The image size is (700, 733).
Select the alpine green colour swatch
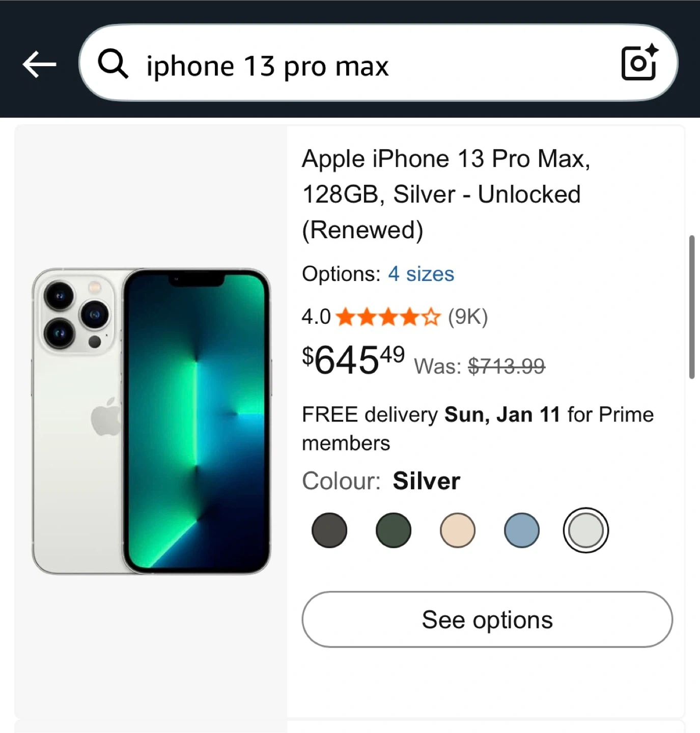(x=394, y=530)
